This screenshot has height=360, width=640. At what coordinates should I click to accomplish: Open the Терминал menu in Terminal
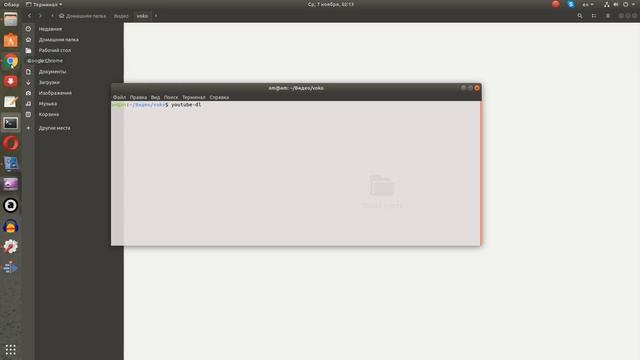pos(193,98)
